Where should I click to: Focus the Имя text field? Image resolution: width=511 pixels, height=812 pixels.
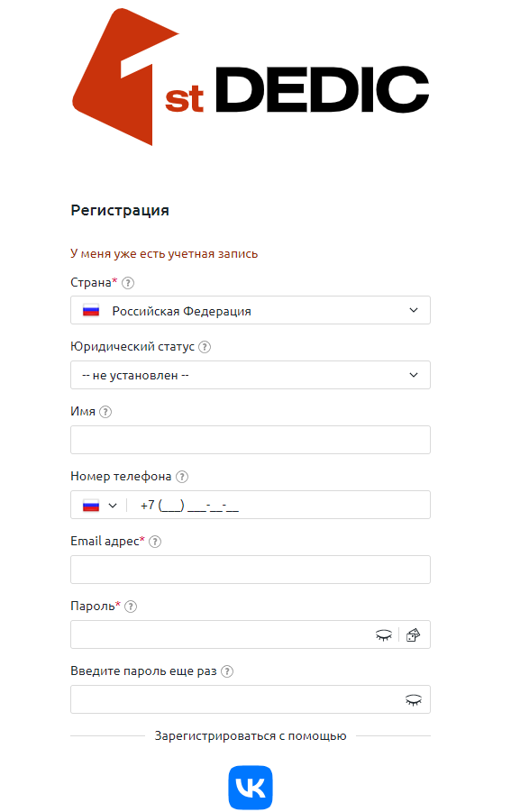point(250,440)
